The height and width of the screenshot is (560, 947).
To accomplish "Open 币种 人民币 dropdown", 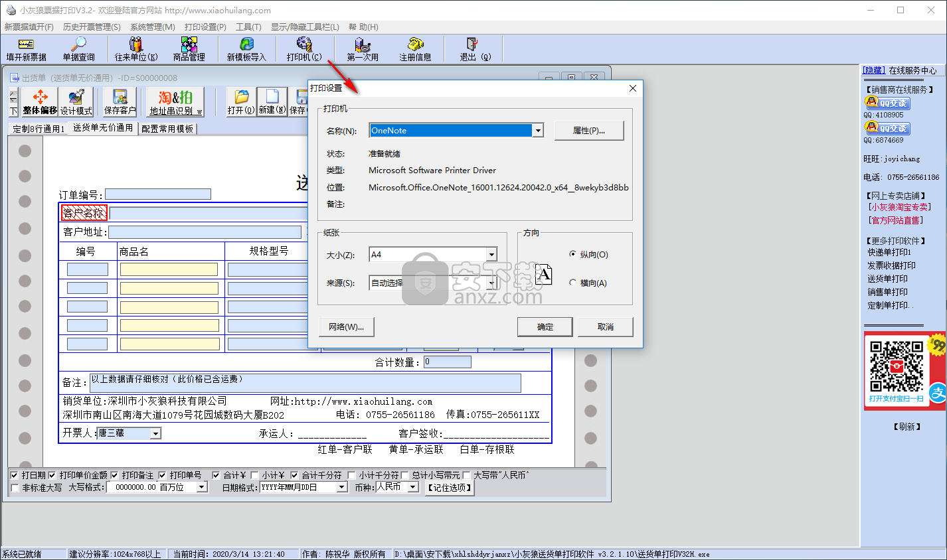I will [413, 487].
